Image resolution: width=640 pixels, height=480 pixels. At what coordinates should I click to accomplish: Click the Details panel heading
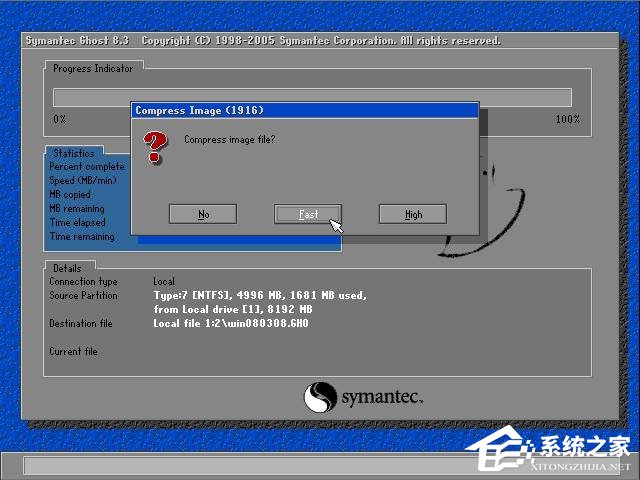coord(67,268)
